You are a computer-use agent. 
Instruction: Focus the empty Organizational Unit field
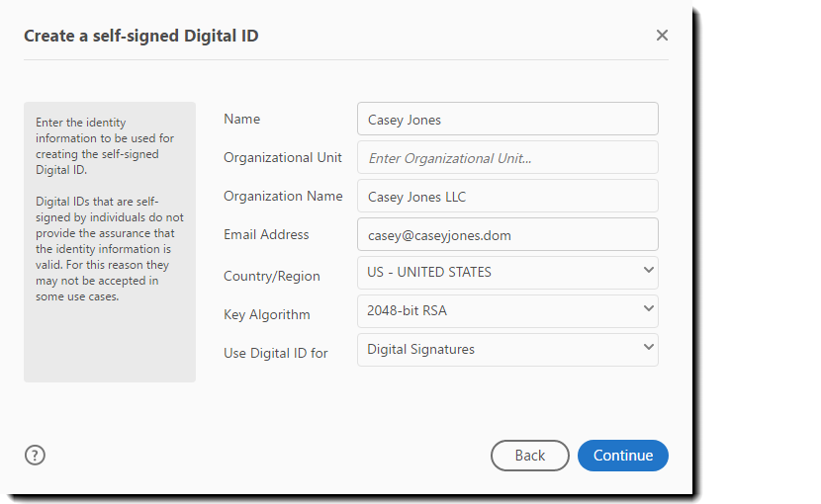(x=506, y=157)
